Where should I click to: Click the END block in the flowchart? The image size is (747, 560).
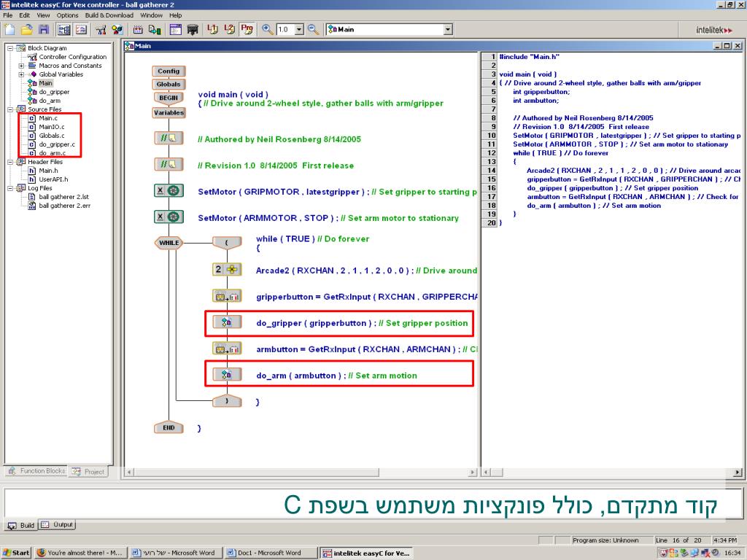(169, 427)
